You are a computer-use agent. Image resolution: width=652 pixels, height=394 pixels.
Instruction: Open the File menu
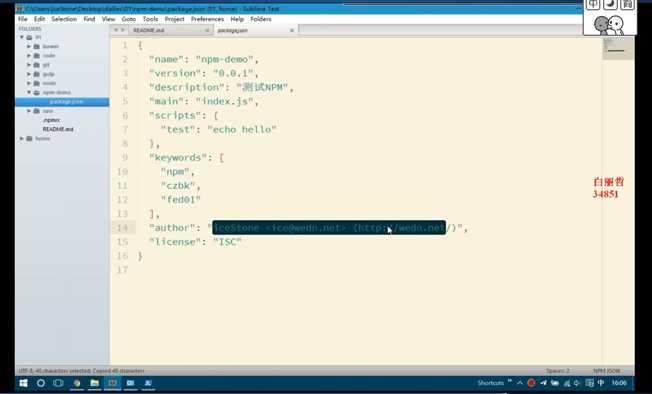(x=22, y=19)
